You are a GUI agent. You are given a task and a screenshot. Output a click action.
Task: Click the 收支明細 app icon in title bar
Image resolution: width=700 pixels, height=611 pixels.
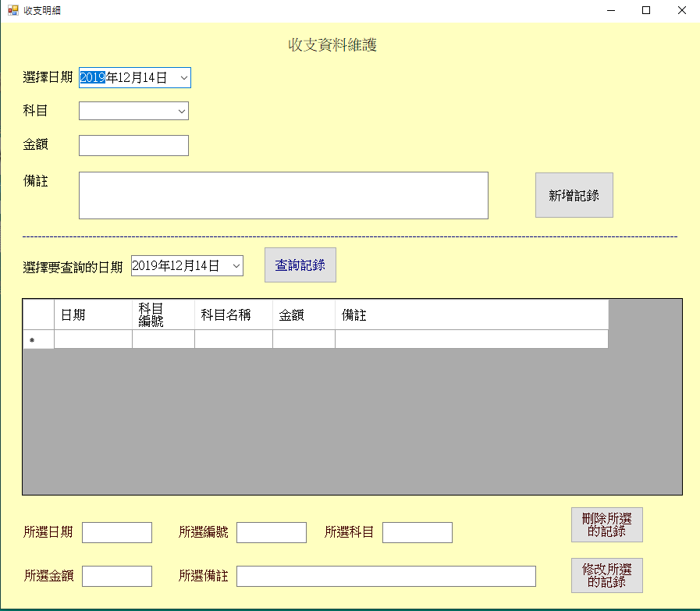coord(13,10)
